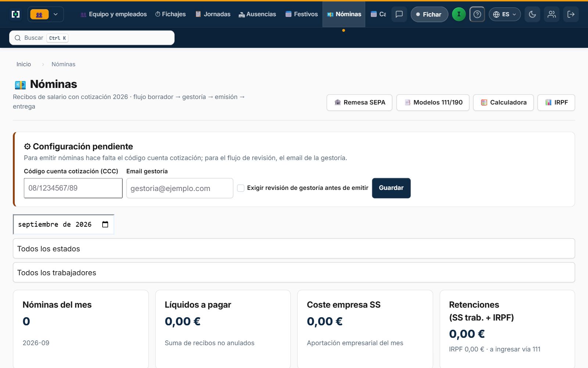Select the septiembre de 2026 month field
The height and width of the screenshot is (368, 588).
pos(64,224)
